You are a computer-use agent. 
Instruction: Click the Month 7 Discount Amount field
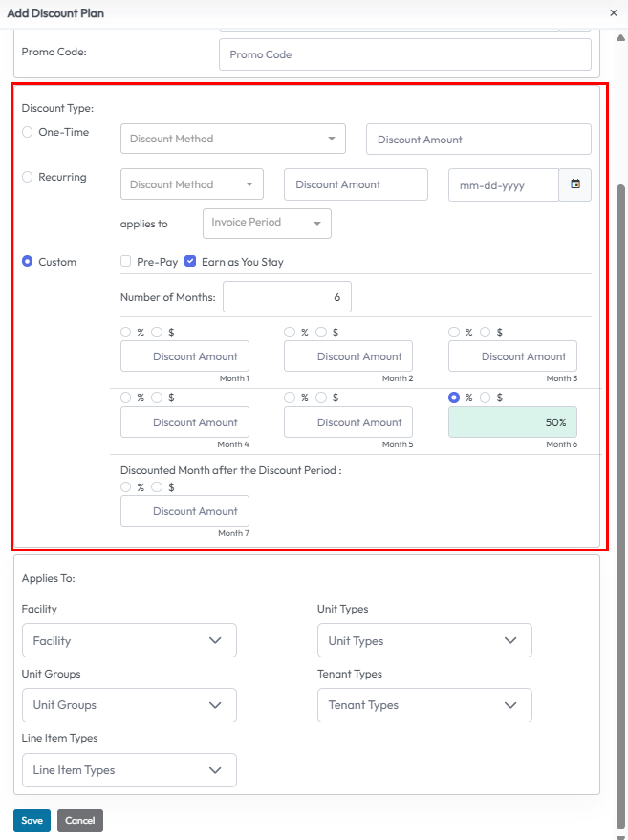click(x=184, y=511)
